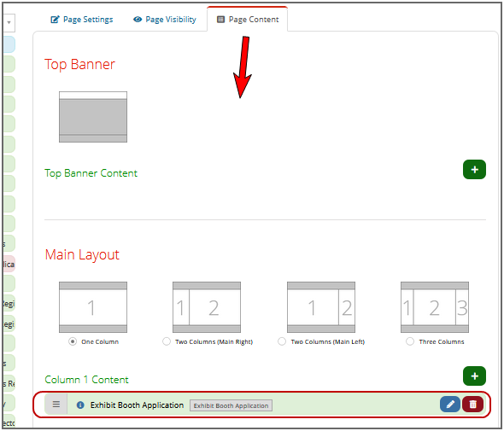This screenshot has width=504, height=431.
Task: Delete the Exhibit Booth Application item
Action: click(473, 404)
